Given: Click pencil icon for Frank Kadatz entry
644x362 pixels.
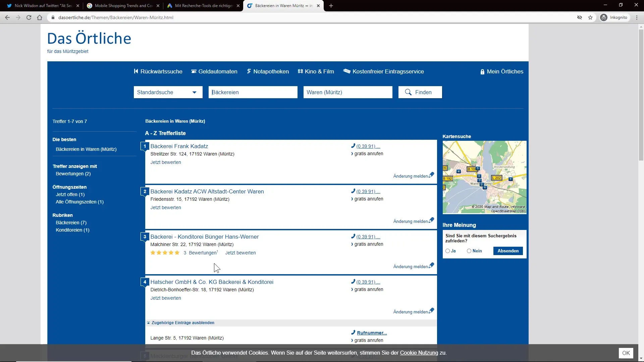Looking at the screenshot, I should (431, 175).
